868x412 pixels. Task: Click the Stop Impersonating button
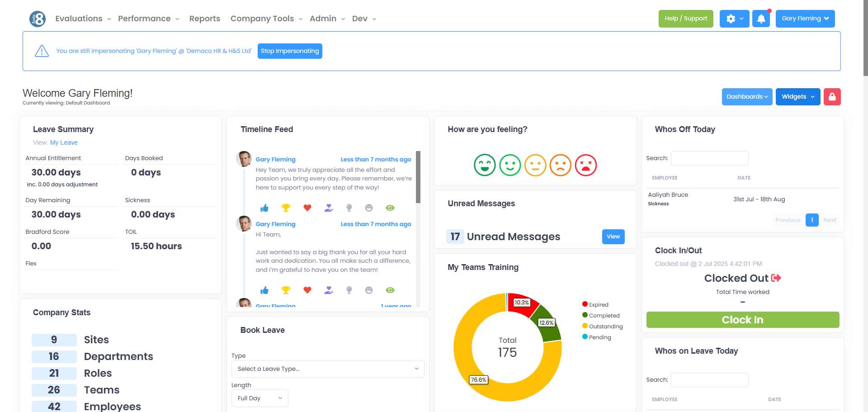(290, 51)
